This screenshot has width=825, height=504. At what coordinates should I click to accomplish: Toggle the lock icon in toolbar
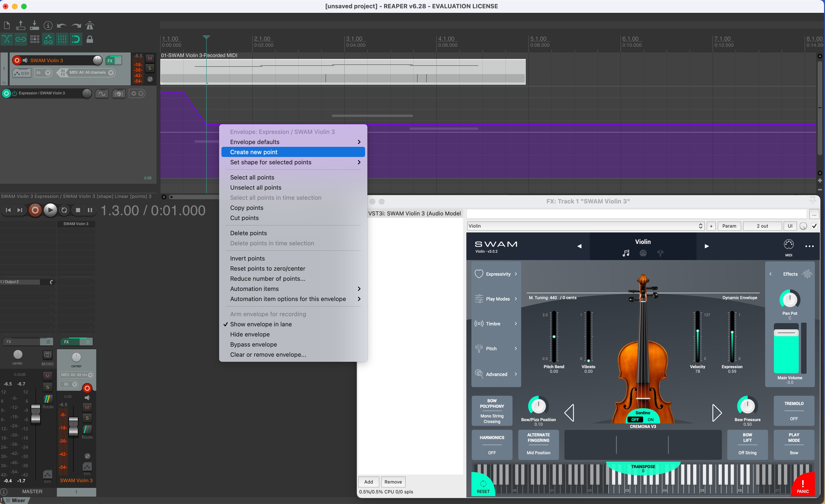pos(90,40)
